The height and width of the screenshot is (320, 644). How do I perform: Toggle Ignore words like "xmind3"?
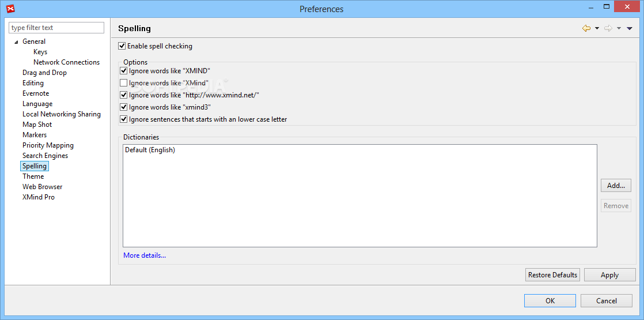[124, 107]
